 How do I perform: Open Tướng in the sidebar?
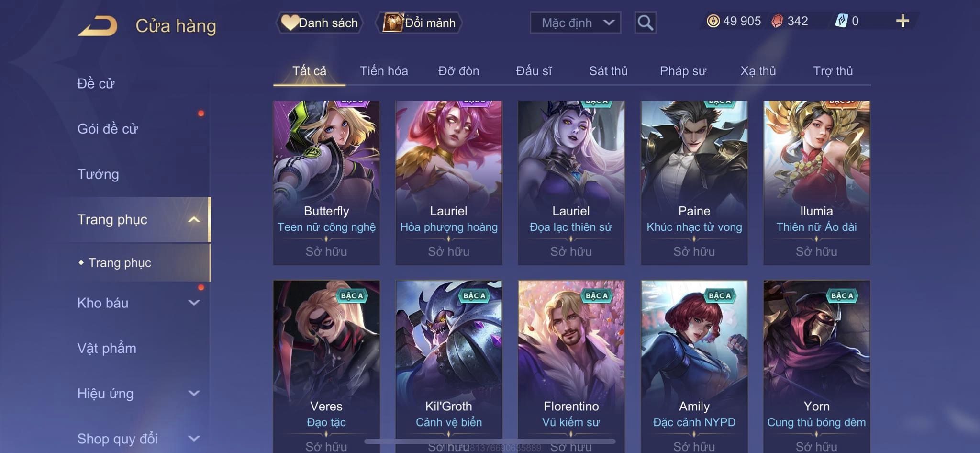coord(98,174)
